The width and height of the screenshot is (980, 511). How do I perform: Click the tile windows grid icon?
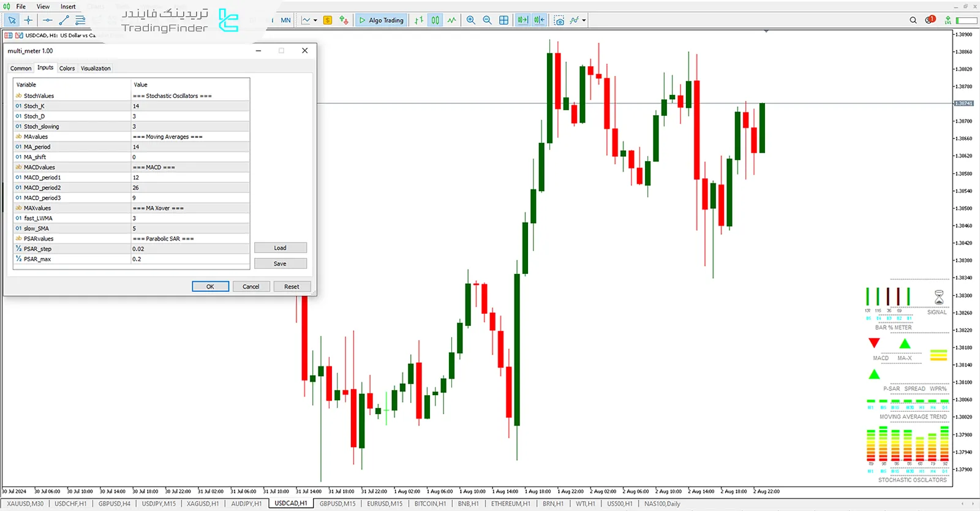click(503, 20)
